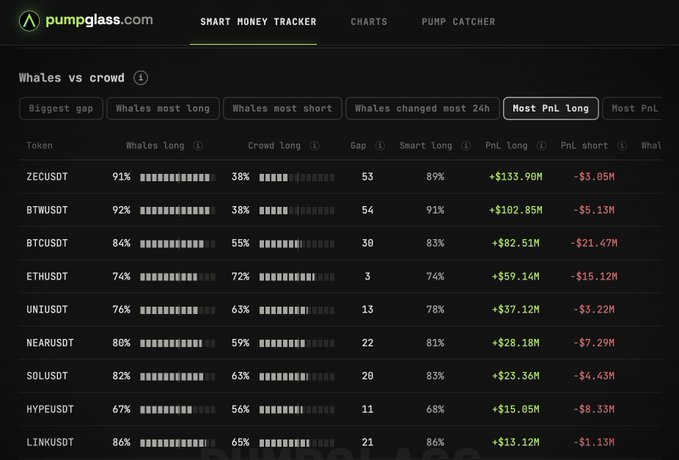This screenshot has width=679, height=460.
Task: Select Whales most long filter
Action: (x=163, y=108)
